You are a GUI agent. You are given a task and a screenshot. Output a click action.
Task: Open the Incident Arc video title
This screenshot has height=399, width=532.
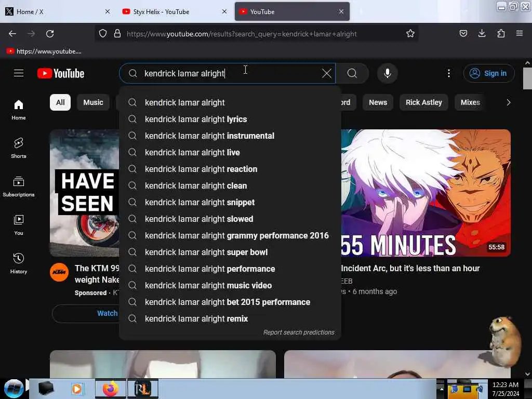click(x=410, y=268)
